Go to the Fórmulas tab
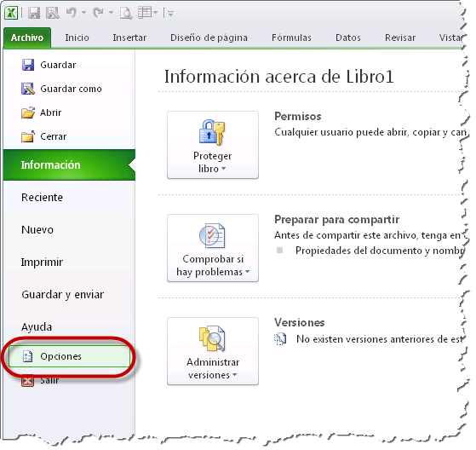Screen dimensions: 476x450 point(291,37)
